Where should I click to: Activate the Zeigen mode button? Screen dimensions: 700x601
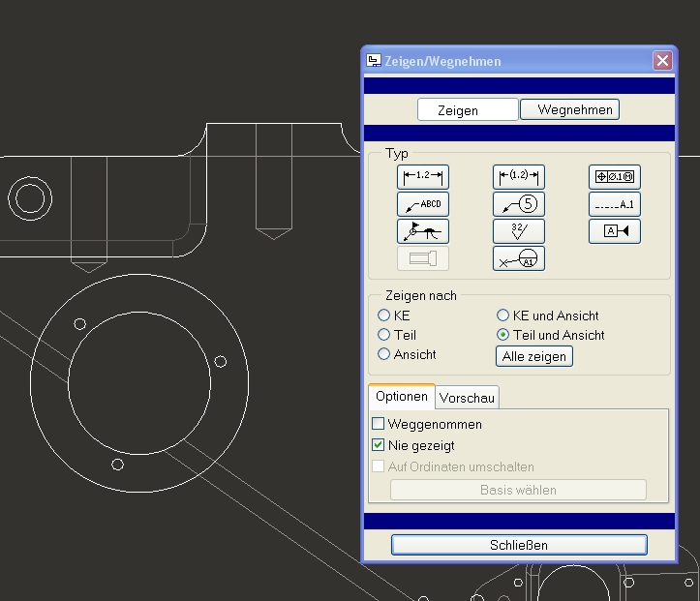(468, 109)
